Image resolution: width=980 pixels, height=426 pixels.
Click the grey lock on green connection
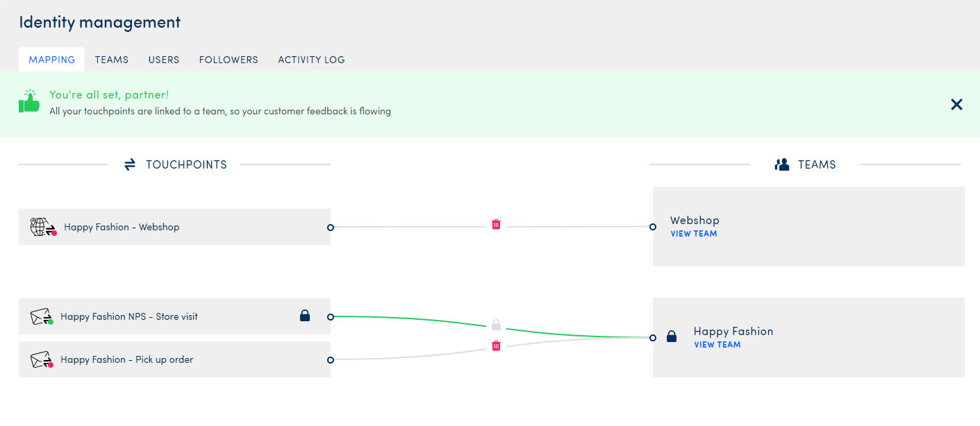point(496,325)
